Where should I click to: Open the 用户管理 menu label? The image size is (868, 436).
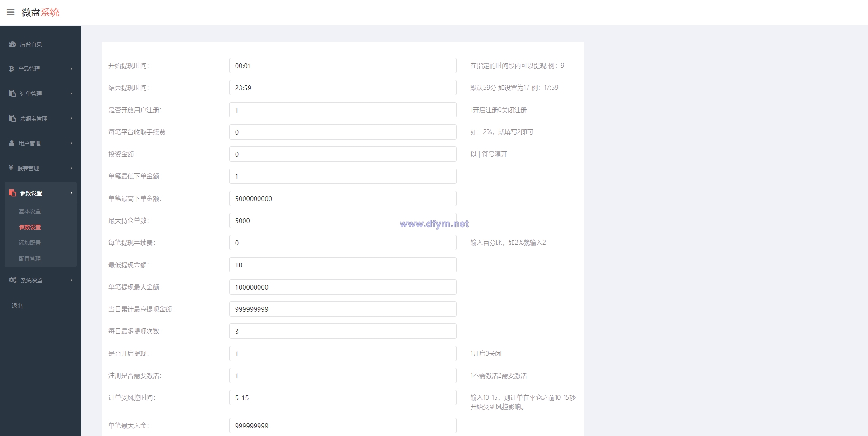(29, 143)
